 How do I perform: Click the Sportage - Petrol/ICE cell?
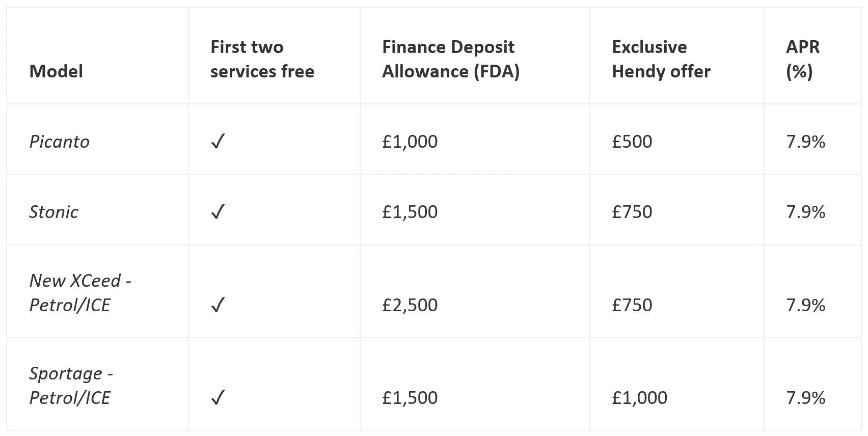(x=71, y=386)
